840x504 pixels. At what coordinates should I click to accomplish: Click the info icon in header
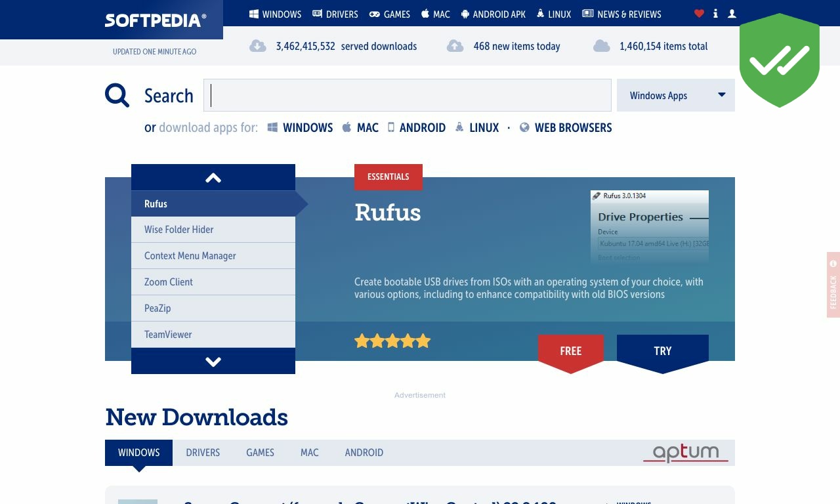point(715,14)
